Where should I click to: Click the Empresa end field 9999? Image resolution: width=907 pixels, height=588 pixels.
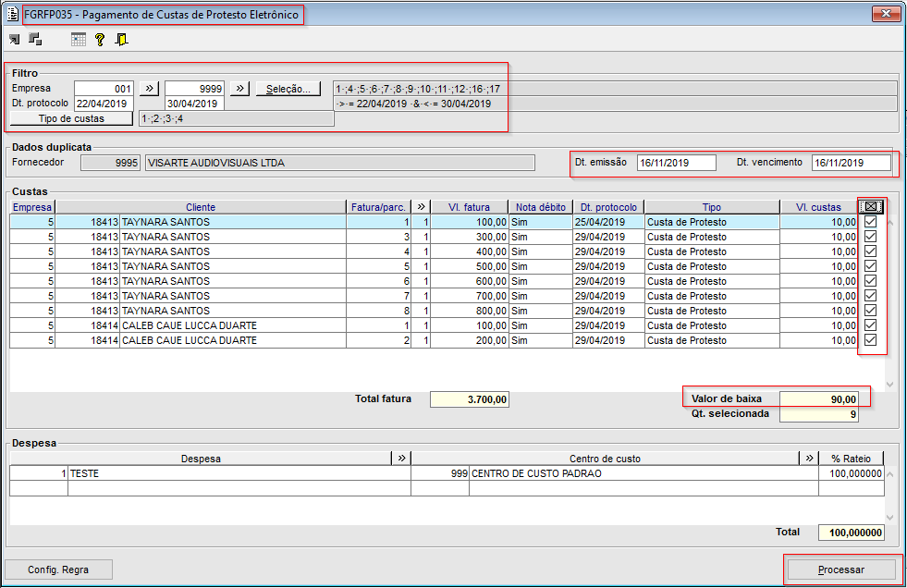tap(194, 89)
